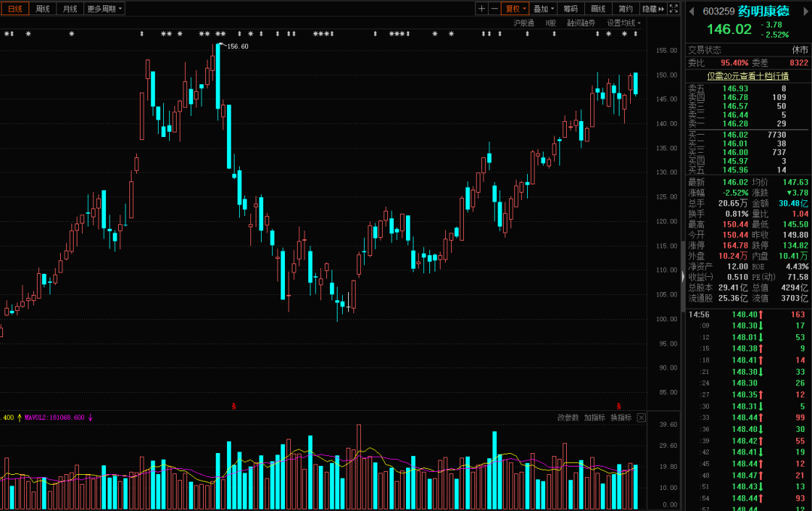Click the 卖一 price 146.28

point(735,123)
